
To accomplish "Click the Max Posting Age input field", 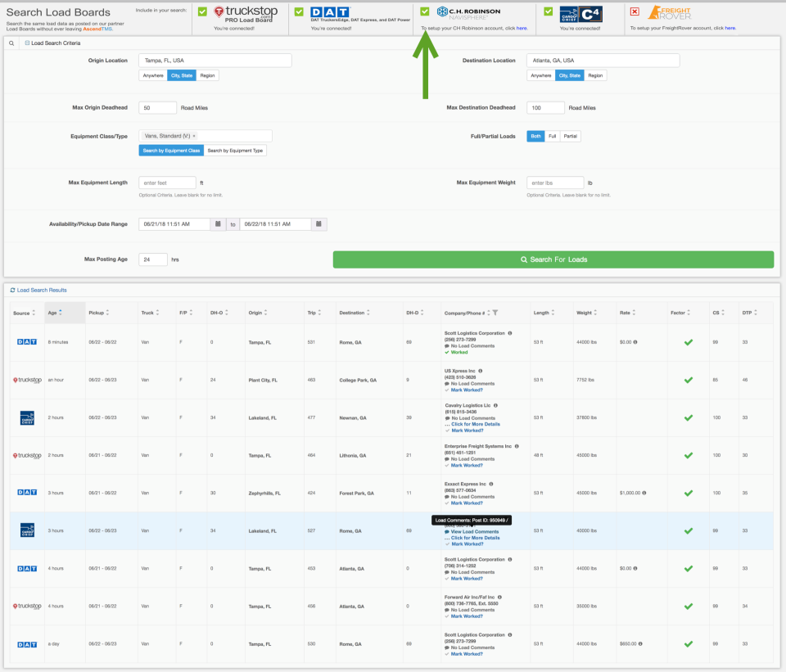I will [156, 258].
